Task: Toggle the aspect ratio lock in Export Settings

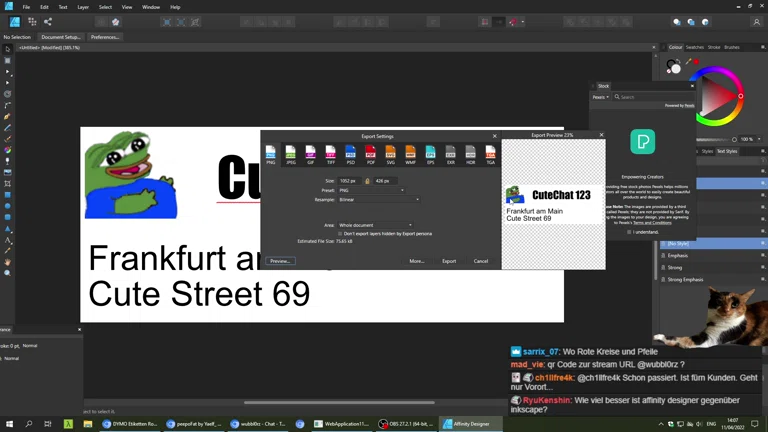Action: pyautogui.click(x=367, y=181)
